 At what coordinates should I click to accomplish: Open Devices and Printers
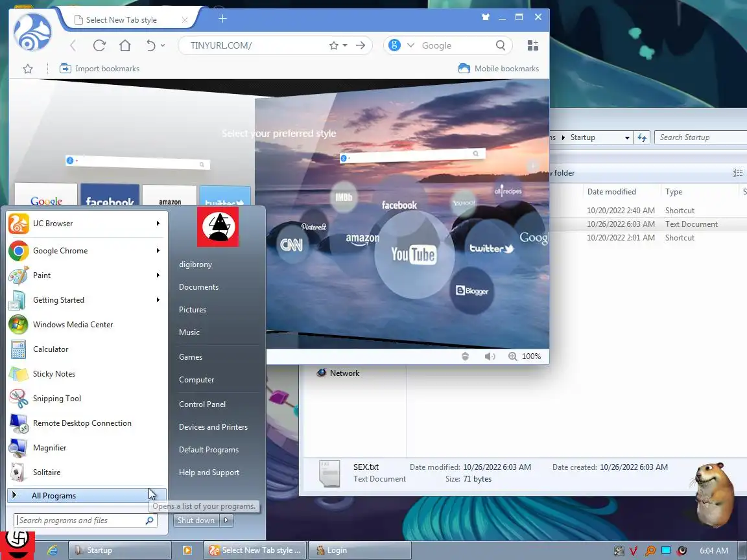click(213, 427)
